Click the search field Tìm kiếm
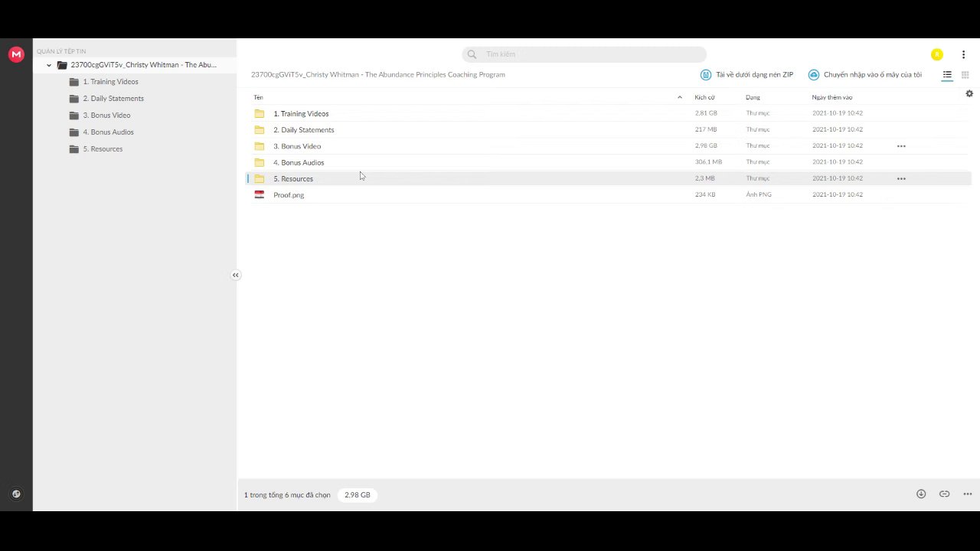The image size is (980, 551). coord(584,54)
